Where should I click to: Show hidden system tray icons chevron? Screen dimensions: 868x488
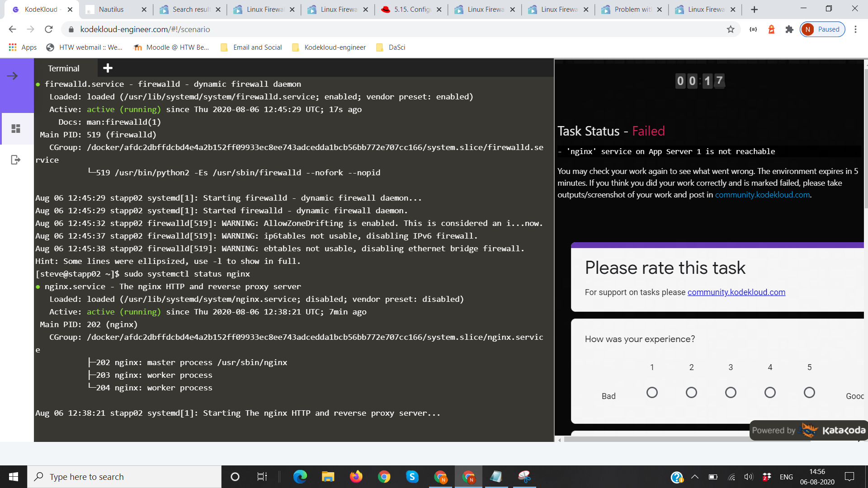click(x=695, y=477)
